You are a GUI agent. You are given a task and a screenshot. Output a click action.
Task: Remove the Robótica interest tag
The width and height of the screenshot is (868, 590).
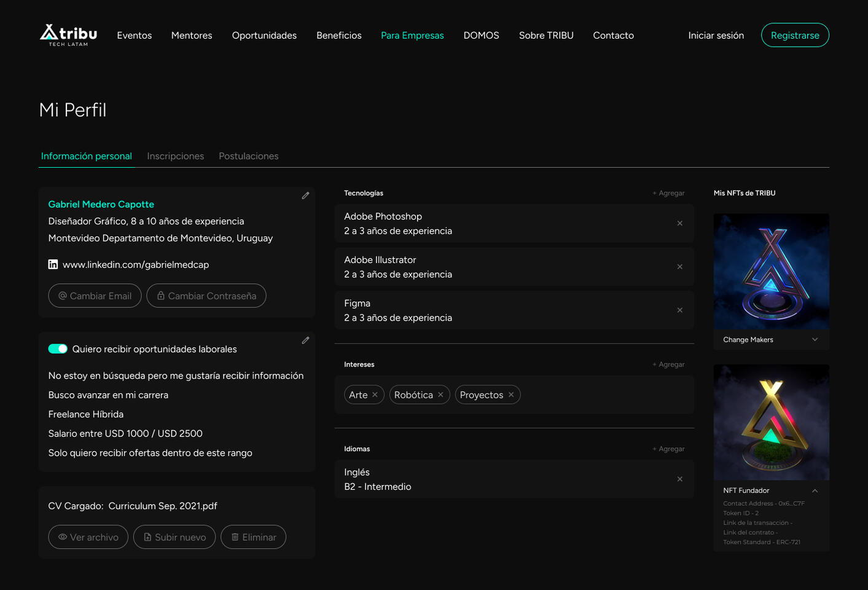440,395
